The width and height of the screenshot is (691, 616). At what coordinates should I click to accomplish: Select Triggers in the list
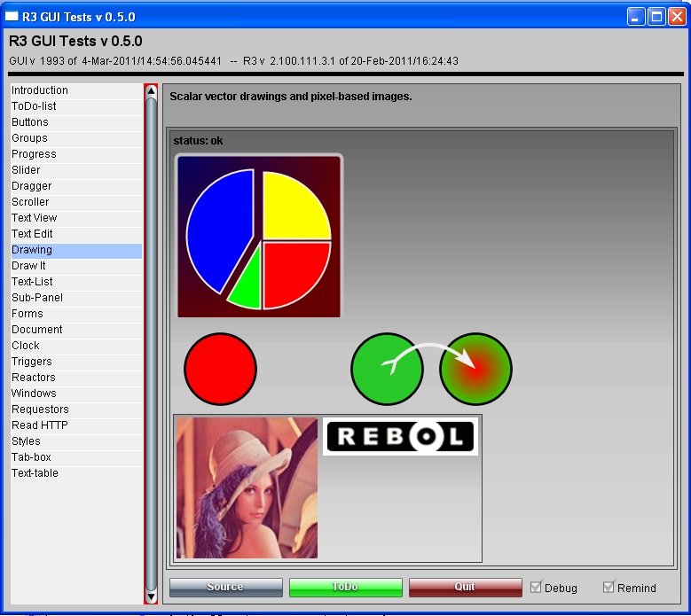[x=76, y=362]
